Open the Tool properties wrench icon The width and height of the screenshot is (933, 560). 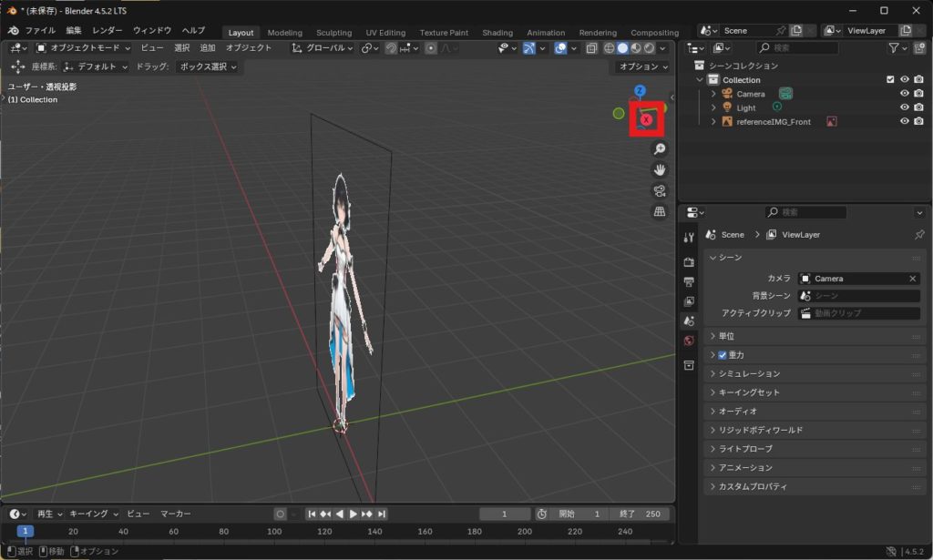coord(689,238)
